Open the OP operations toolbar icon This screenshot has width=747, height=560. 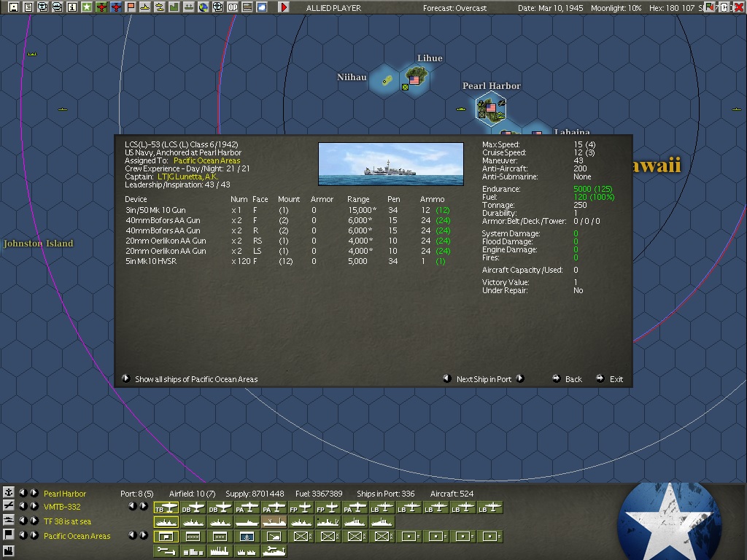point(233,7)
